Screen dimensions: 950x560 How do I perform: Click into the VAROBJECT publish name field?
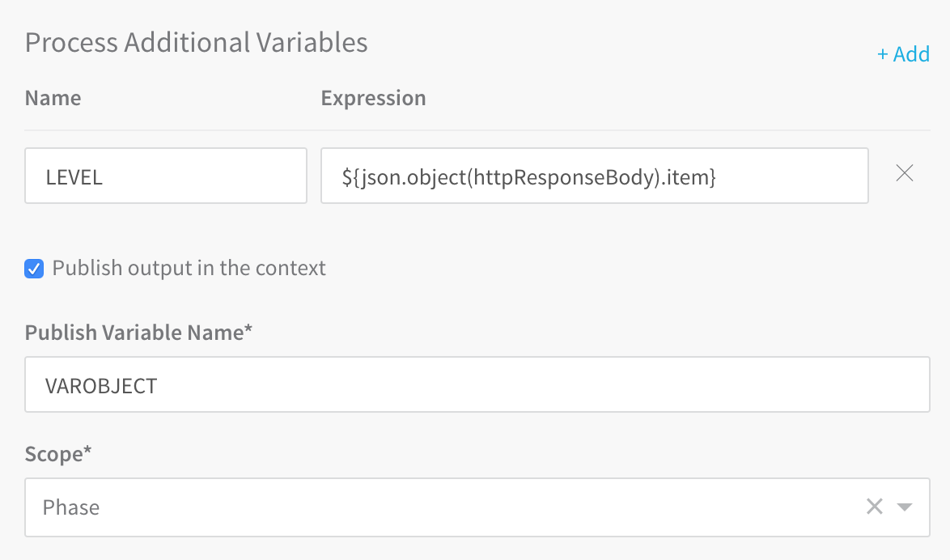point(477,385)
